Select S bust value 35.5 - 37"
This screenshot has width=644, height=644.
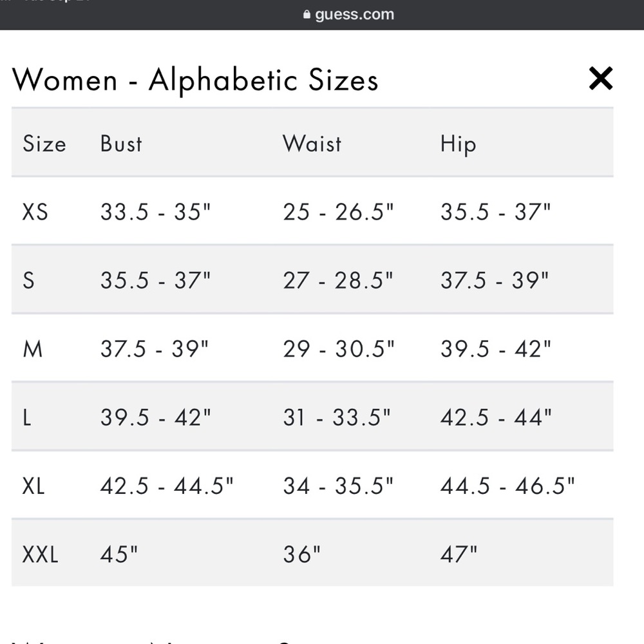tap(155, 281)
